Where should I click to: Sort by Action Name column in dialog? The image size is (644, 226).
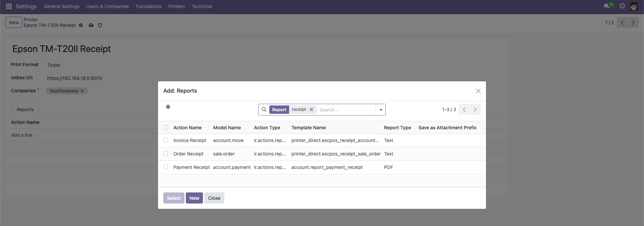coord(187,128)
